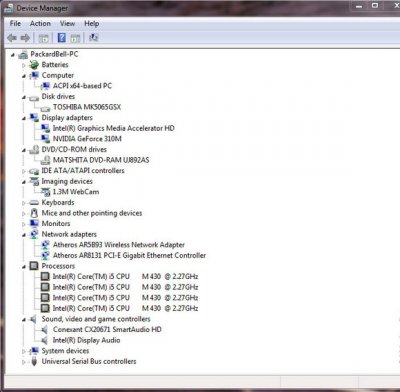Select the PackardBell-PC root node
Image resolution: width=400 pixels, height=392 pixels.
(54, 54)
